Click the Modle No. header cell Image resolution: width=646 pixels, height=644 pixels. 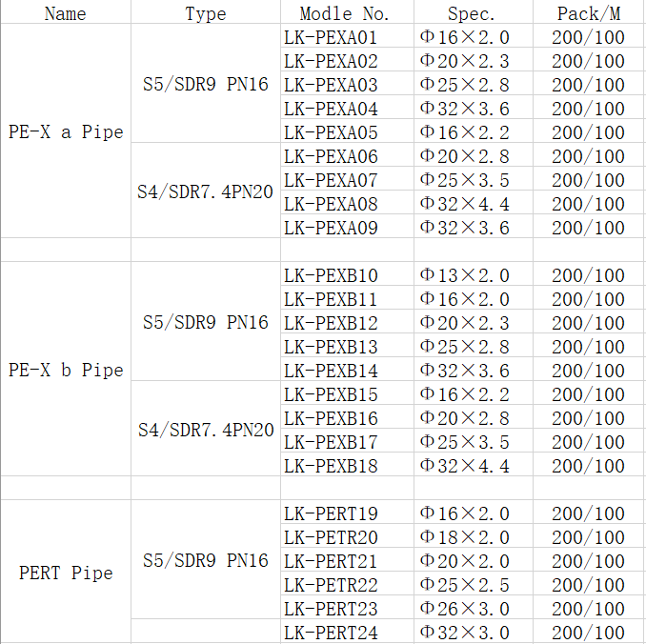pos(347,12)
